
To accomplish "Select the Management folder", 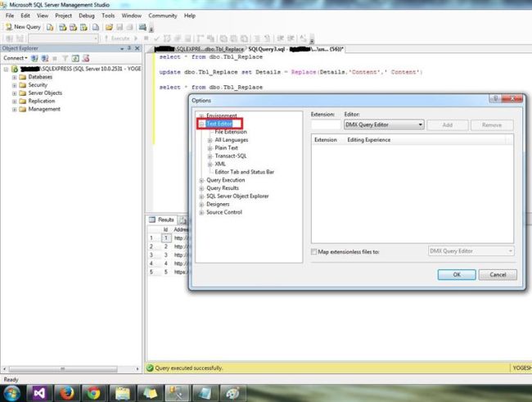I will click(44, 109).
